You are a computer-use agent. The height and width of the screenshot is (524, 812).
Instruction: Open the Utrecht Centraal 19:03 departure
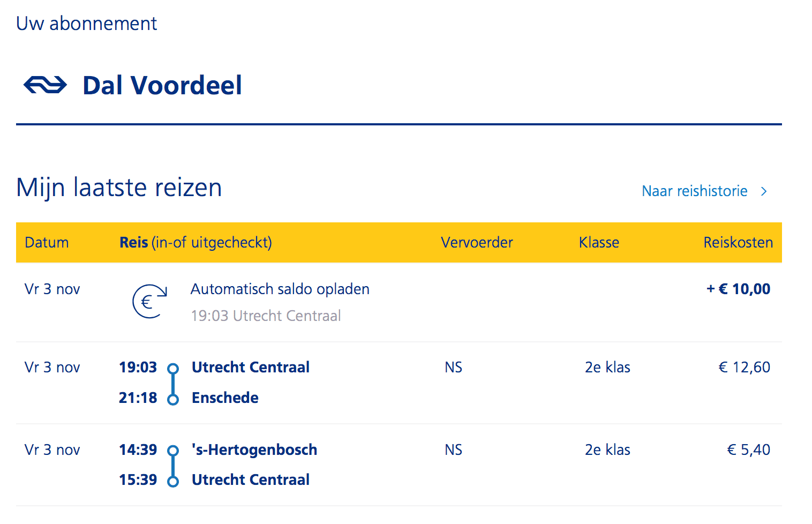251,368
